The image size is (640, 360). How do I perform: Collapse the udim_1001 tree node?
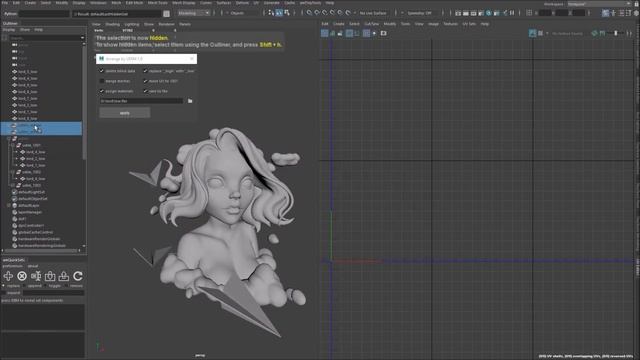pos(13,145)
